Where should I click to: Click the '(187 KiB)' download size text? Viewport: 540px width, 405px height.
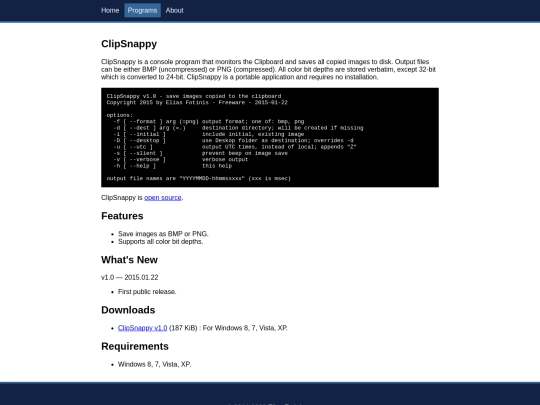tap(183, 328)
